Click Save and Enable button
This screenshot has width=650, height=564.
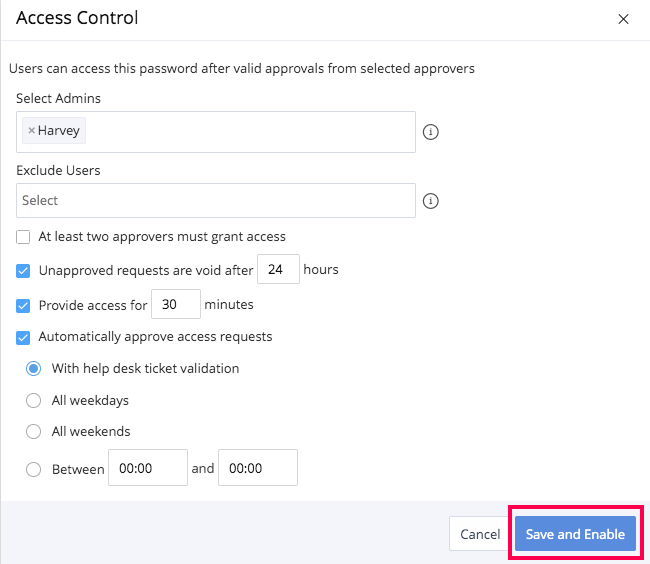[575, 534]
